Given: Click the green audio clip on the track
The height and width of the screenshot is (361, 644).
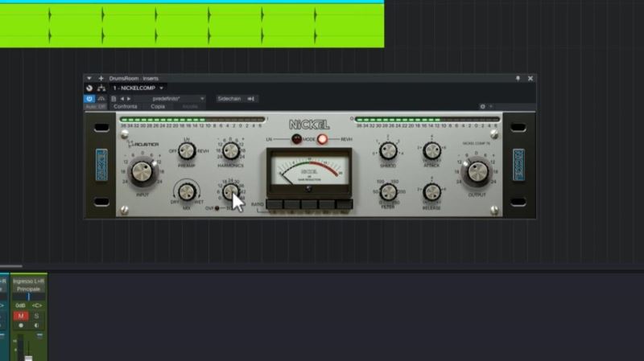Looking at the screenshot, I should tap(192, 26).
